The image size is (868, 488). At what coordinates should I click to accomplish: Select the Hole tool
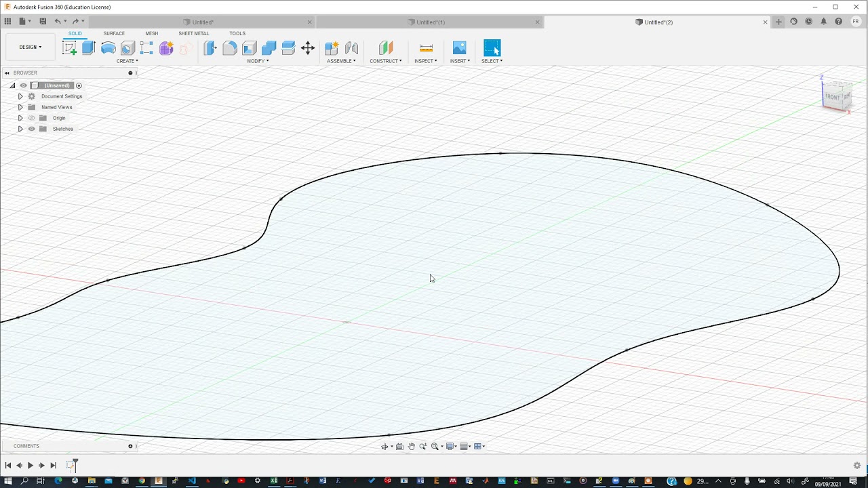(x=127, y=48)
